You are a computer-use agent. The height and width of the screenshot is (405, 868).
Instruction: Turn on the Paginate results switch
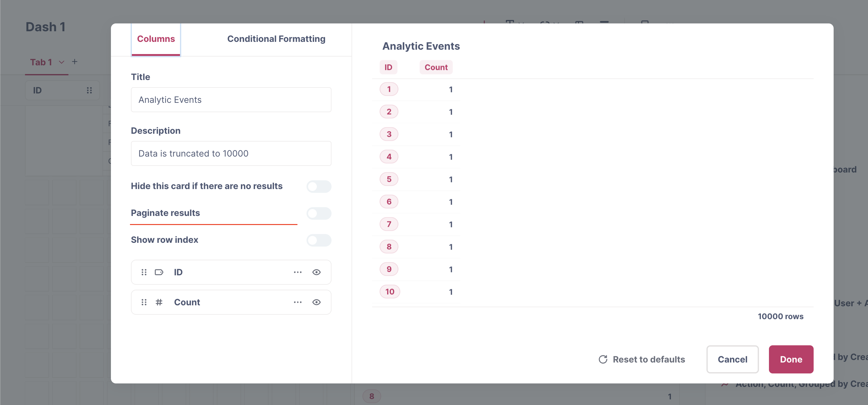point(318,213)
